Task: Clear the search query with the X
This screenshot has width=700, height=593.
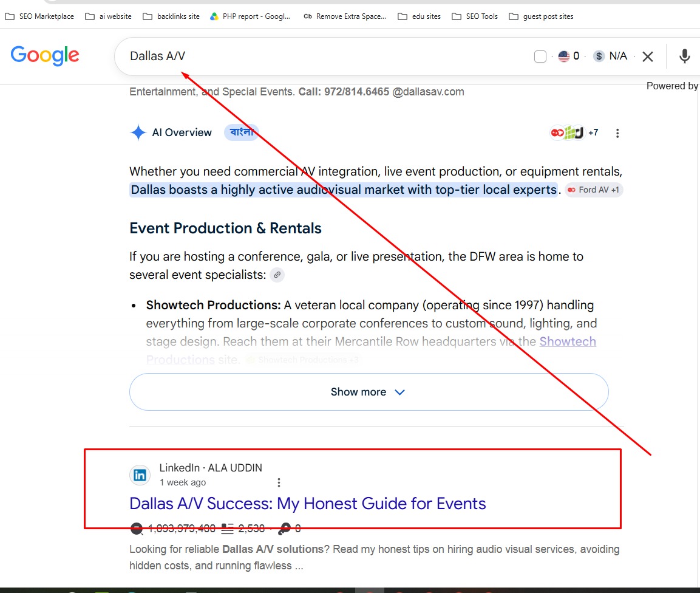Action: pos(647,57)
